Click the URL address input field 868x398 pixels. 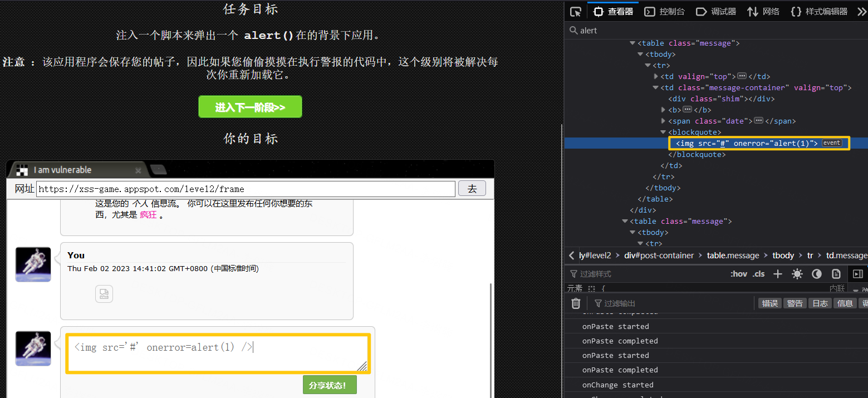tap(246, 189)
